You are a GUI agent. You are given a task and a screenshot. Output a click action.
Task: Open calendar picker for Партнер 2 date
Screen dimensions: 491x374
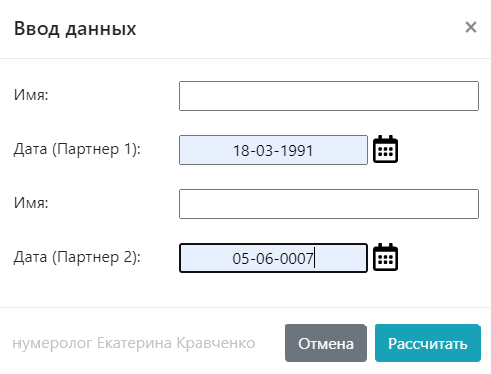(x=385, y=257)
